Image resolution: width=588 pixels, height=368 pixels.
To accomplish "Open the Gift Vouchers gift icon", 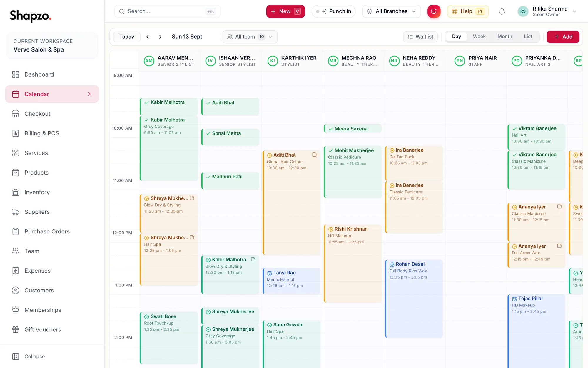I will click(15, 330).
